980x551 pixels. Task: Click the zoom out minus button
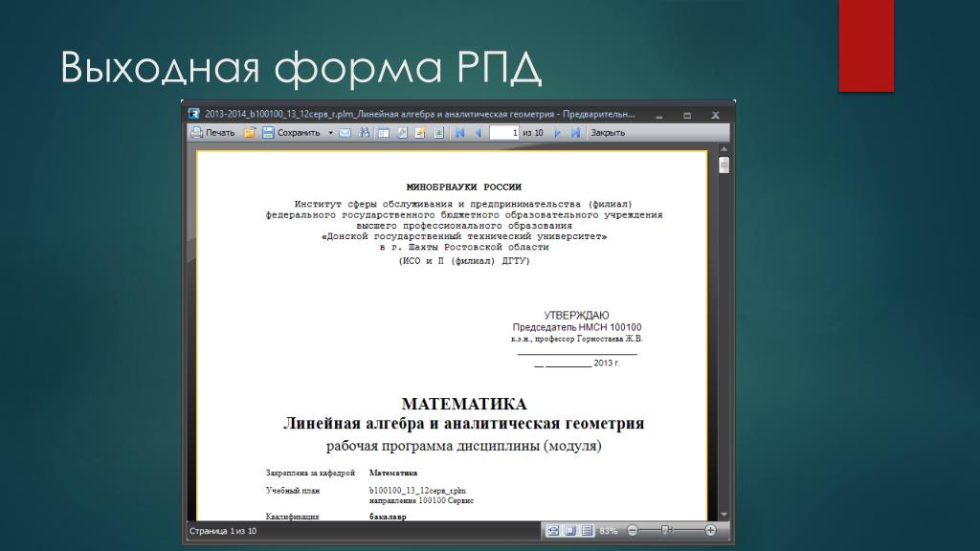click(632, 530)
